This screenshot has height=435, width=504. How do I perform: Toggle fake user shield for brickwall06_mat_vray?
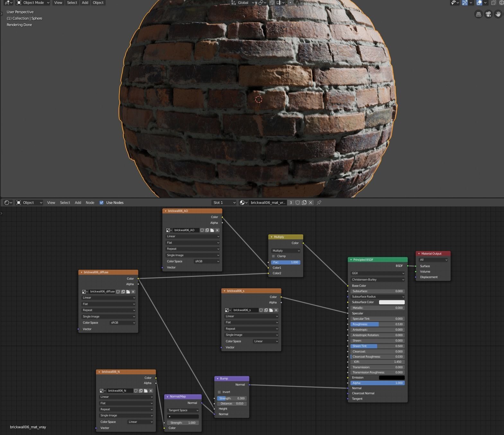pos(298,203)
